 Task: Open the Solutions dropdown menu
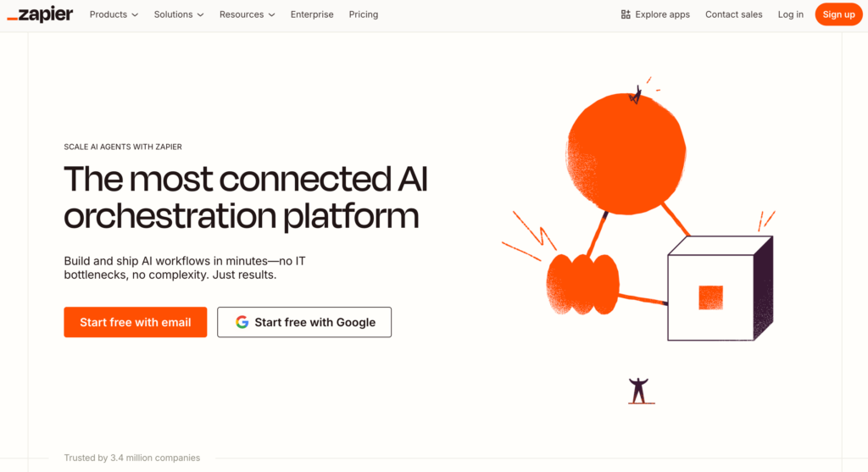click(x=179, y=14)
